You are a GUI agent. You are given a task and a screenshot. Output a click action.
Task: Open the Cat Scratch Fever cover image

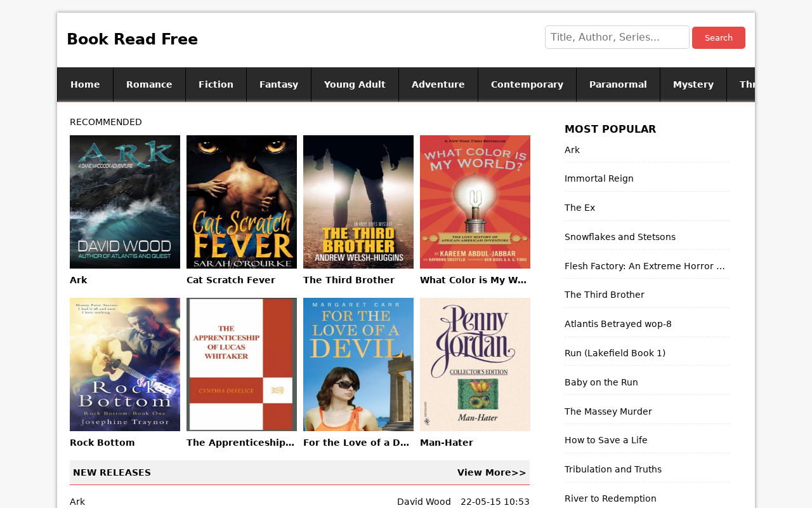point(242,202)
